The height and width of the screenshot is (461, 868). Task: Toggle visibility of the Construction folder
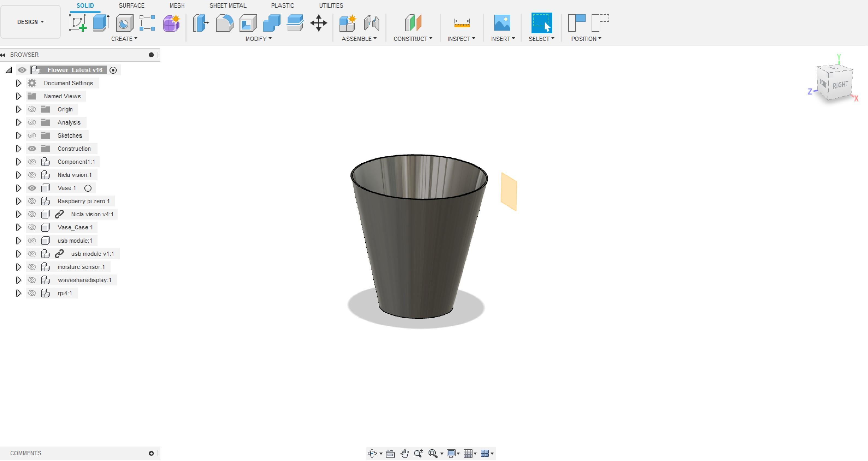click(x=32, y=148)
